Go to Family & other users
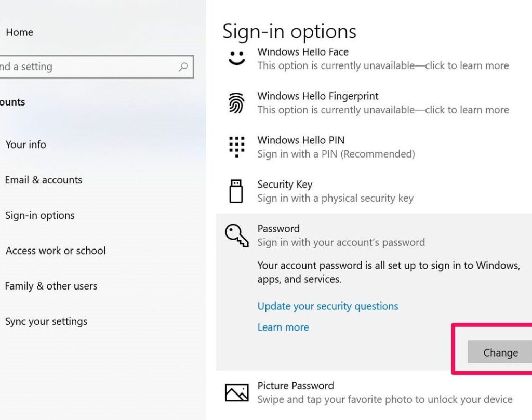Viewport: 532px width, 420px height. [51, 286]
